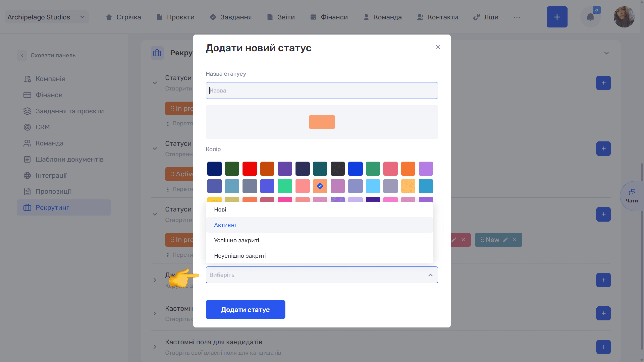Click the Сховати панель back arrow icon
The image size is (644, 362).
click(22, 55)
